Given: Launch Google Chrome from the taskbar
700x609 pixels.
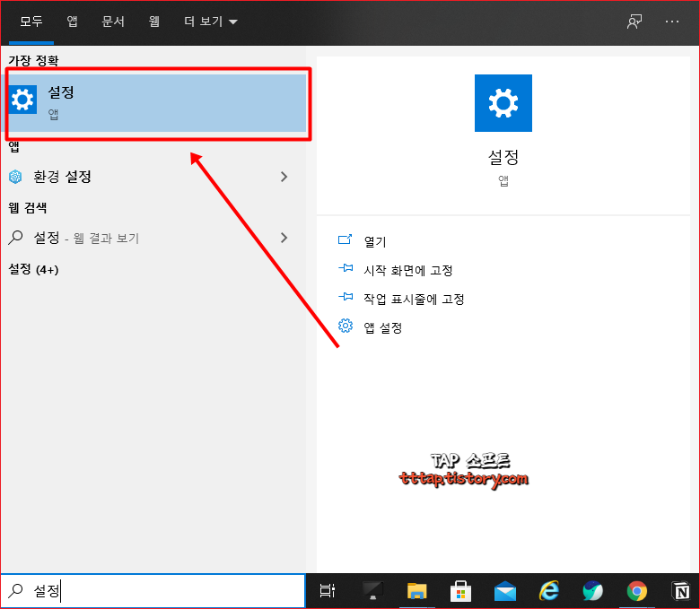Looking at the screenshot, I should [x=637, y=591].
